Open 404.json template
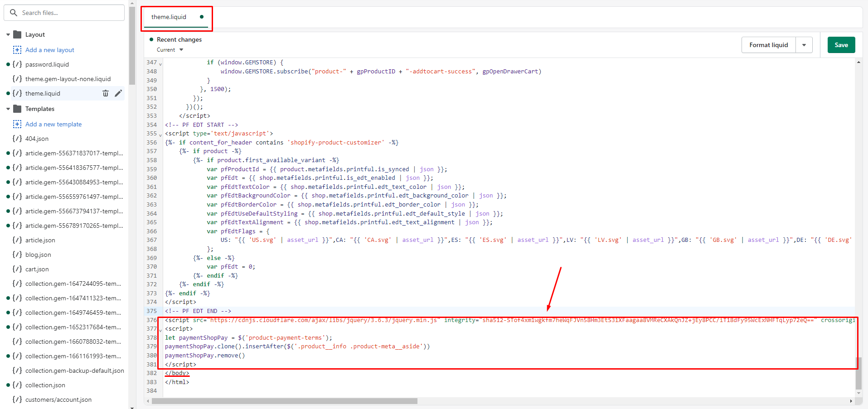The image size is (868, 409). 37,139
